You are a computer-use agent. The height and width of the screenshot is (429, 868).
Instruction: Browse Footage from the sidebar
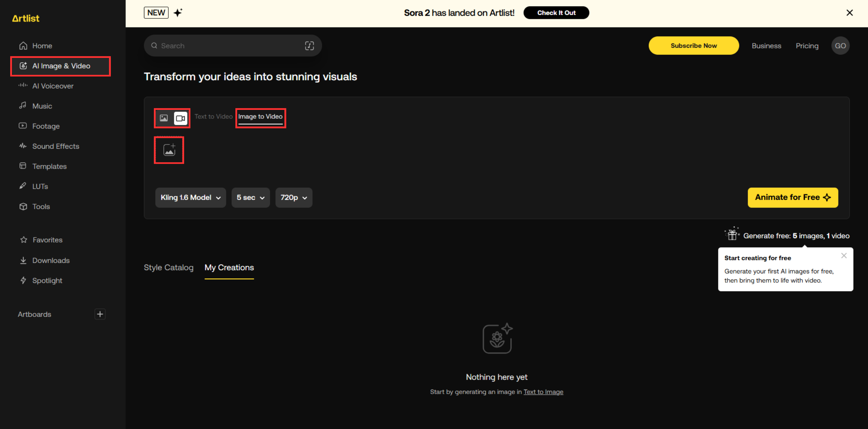click(45, 126)
